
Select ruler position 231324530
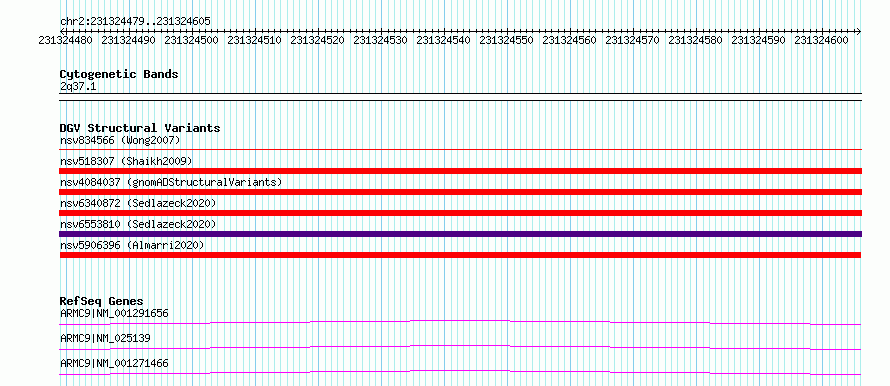point(380,40)
